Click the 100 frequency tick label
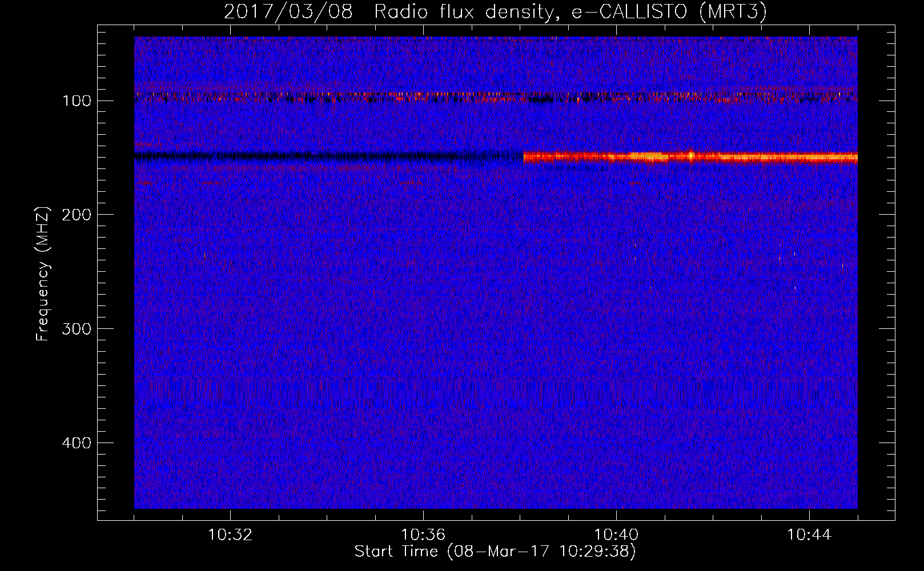This screenshot has height=571, width=924. (x=77, y=101)
